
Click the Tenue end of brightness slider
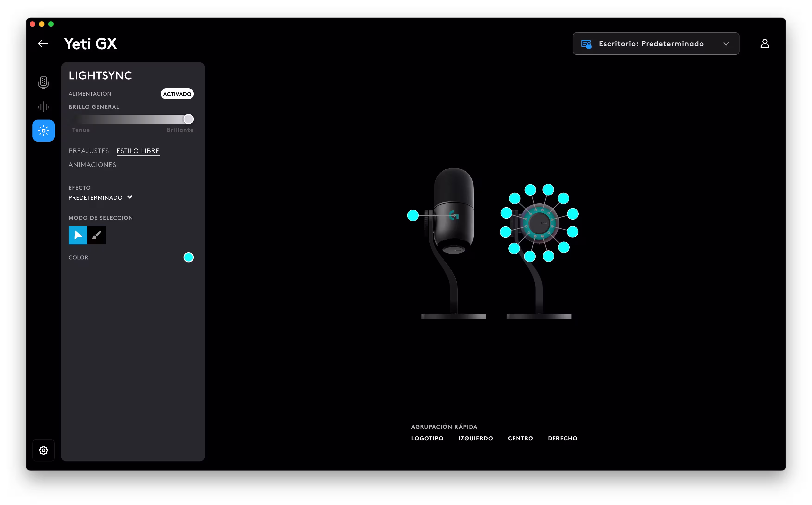click(x=81, y=130)
